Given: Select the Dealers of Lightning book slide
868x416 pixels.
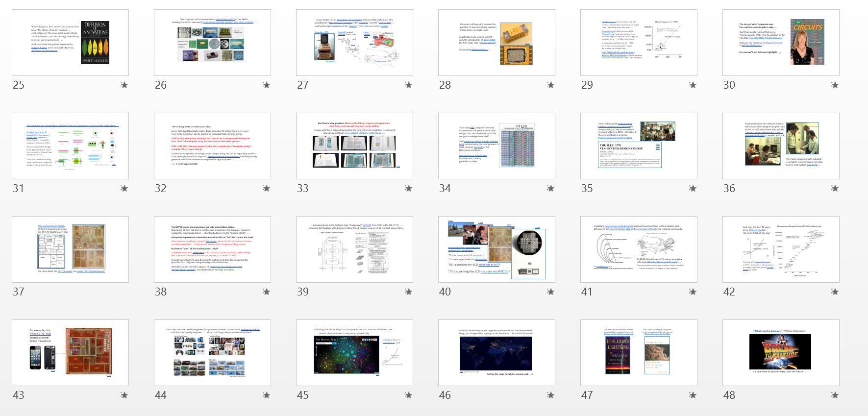Looking at the screenshot, I should coord(639,353).
